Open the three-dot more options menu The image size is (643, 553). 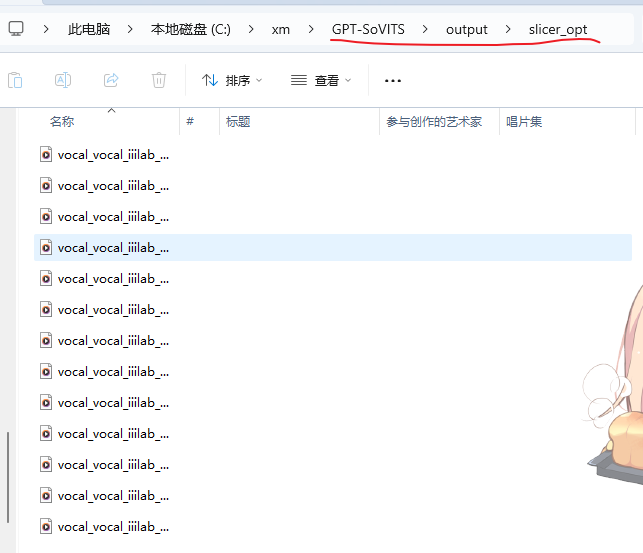point(393,81)
